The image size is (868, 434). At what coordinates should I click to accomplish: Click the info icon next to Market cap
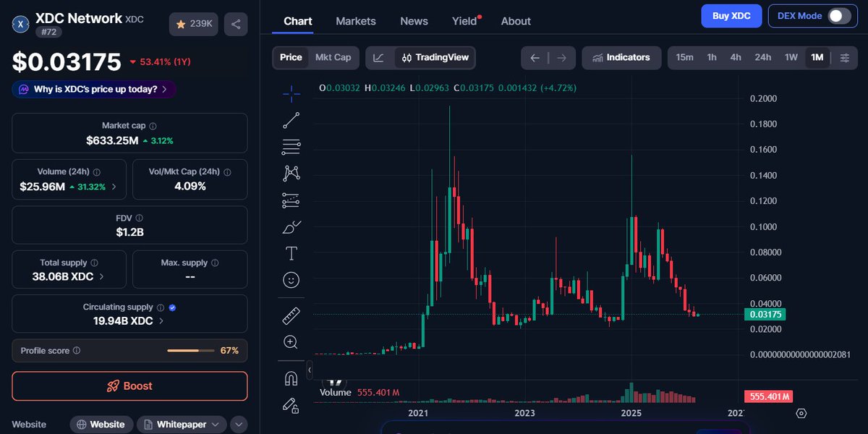[153, 126]
